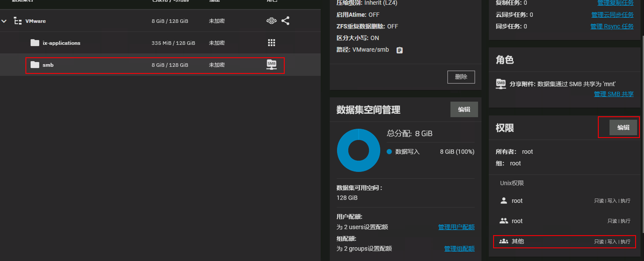Click the ix-applications apps grid icon
This screenshot has height=261, width=644.
(x=271, y=43)
